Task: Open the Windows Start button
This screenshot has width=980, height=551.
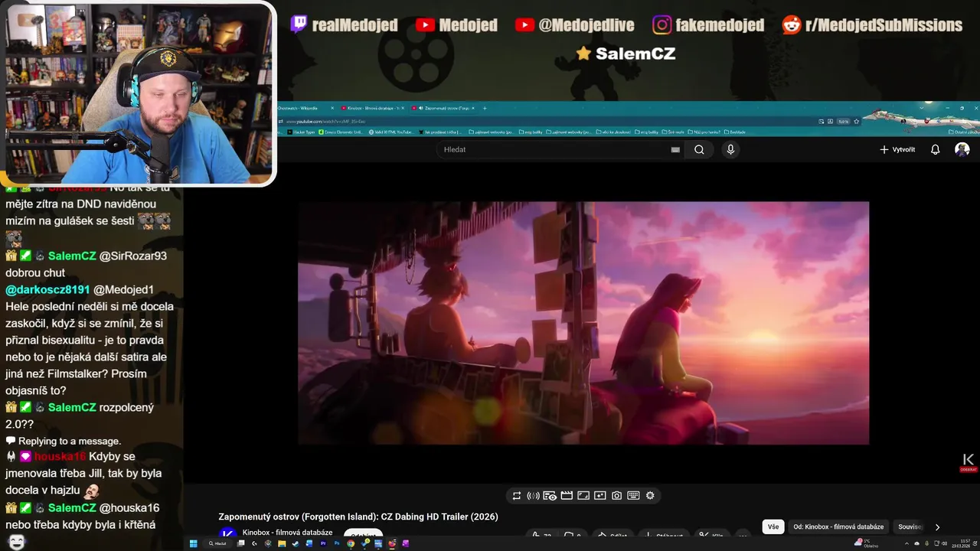Action: tap(193, 543)
